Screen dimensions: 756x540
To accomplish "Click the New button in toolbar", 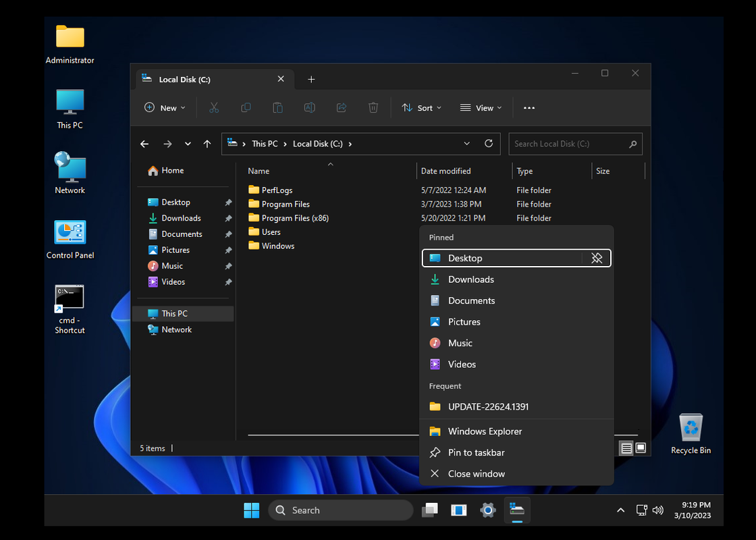I will pyautogui.click(x=165, y=108).
